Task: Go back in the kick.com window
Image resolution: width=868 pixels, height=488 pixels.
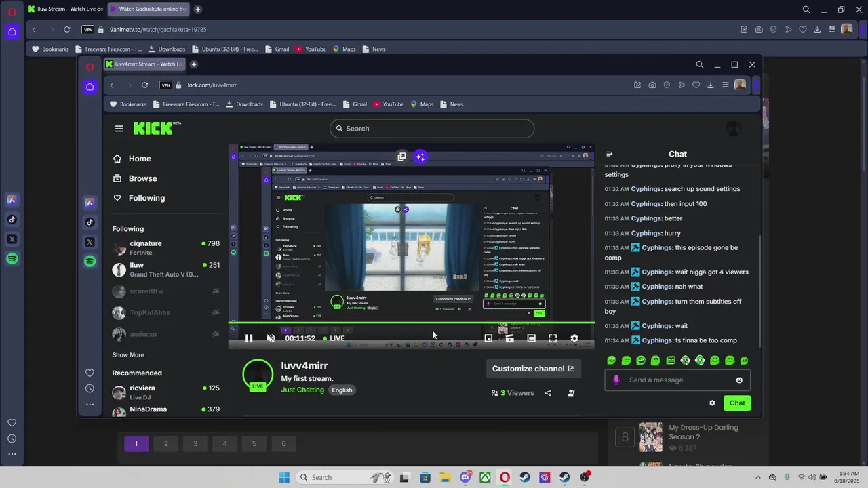Action: (112, 85)
